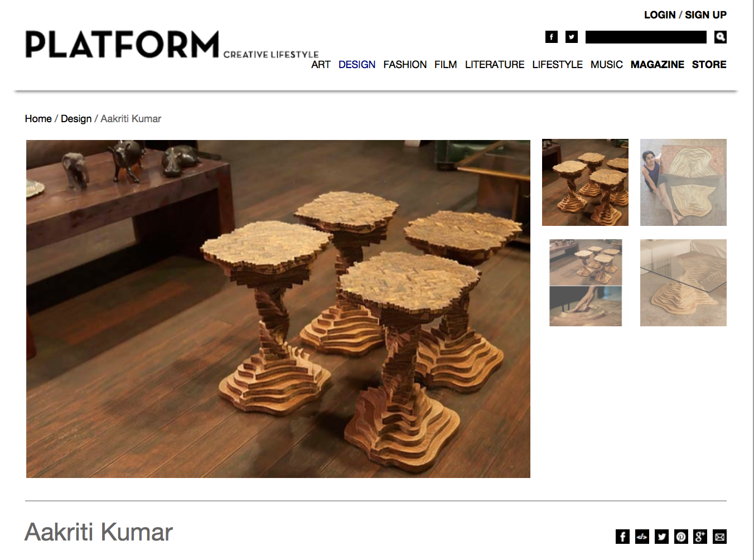Open the header Facebook icon
The width and height of the screenshot is (754, 560).
tap(551, 37)
